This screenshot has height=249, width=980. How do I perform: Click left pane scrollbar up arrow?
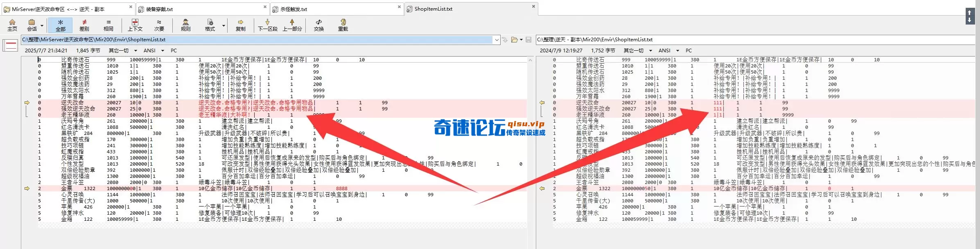point(530,60)
